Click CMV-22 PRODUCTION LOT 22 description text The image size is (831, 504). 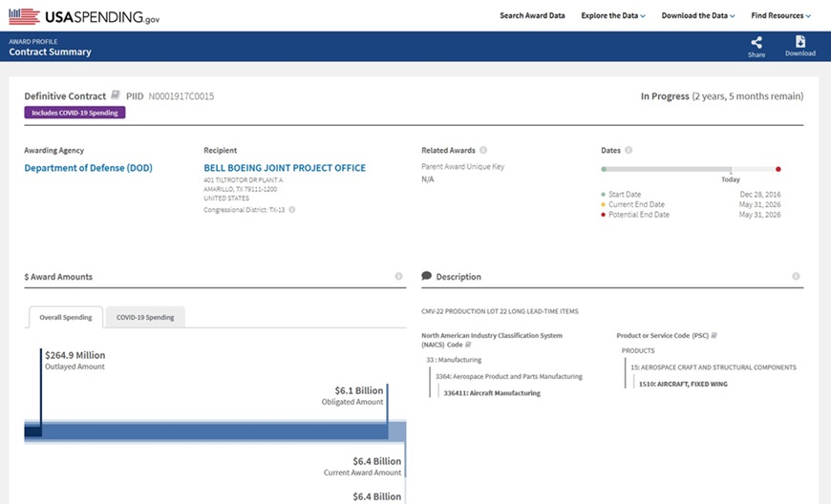click(500, 311)
